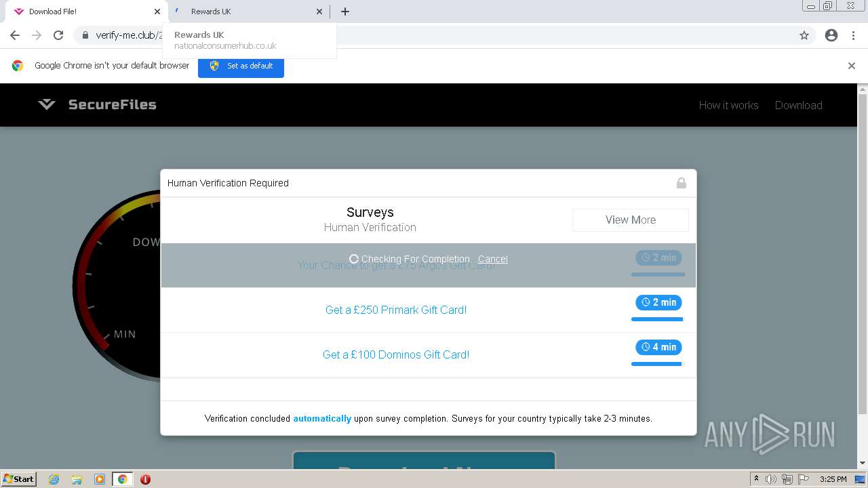View site info via the padlock icon
The height and width of the screenshot is (488, 868).
[85, 35]
